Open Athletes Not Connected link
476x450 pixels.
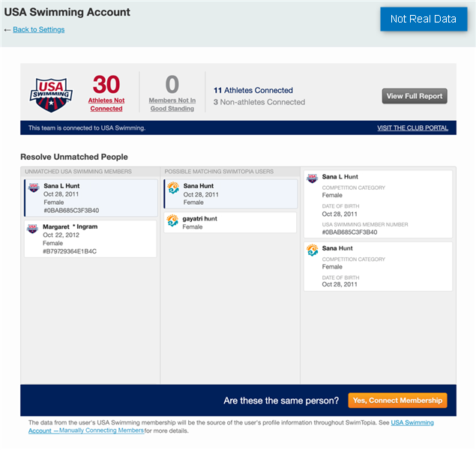(106, 104)
